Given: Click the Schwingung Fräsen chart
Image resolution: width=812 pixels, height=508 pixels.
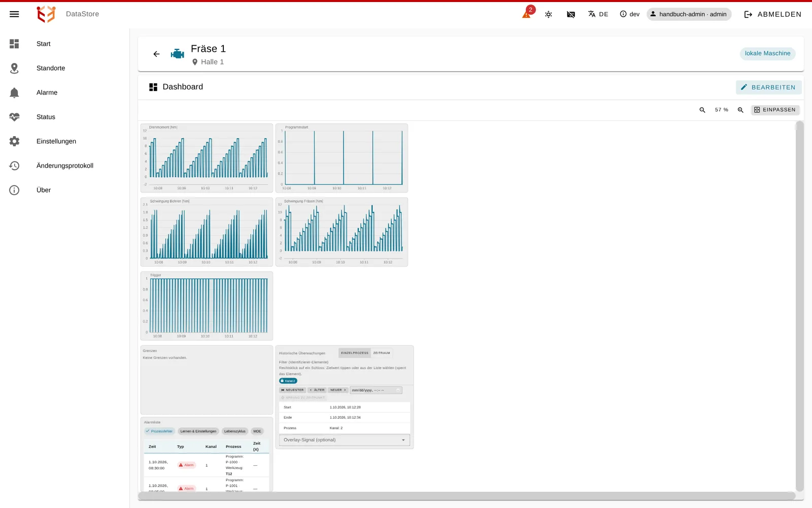Looking at the screenshot, I should (x=342, y=232).
